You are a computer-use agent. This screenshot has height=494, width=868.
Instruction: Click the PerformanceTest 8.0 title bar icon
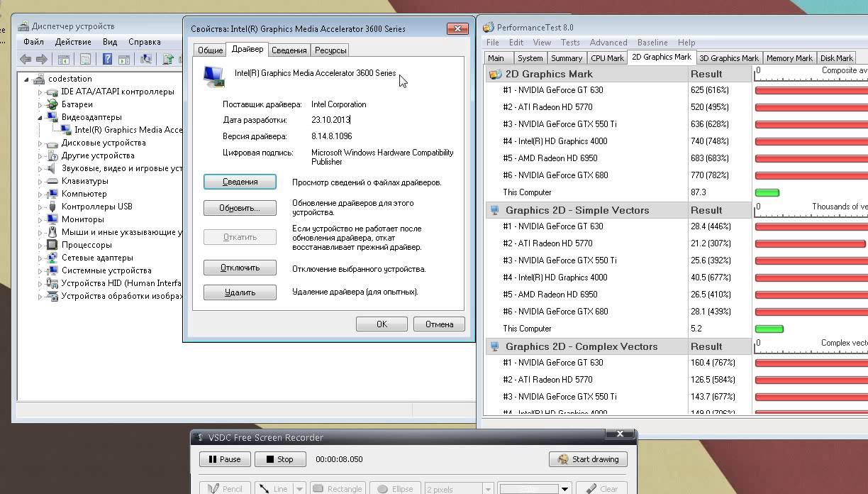pos(488,28)
